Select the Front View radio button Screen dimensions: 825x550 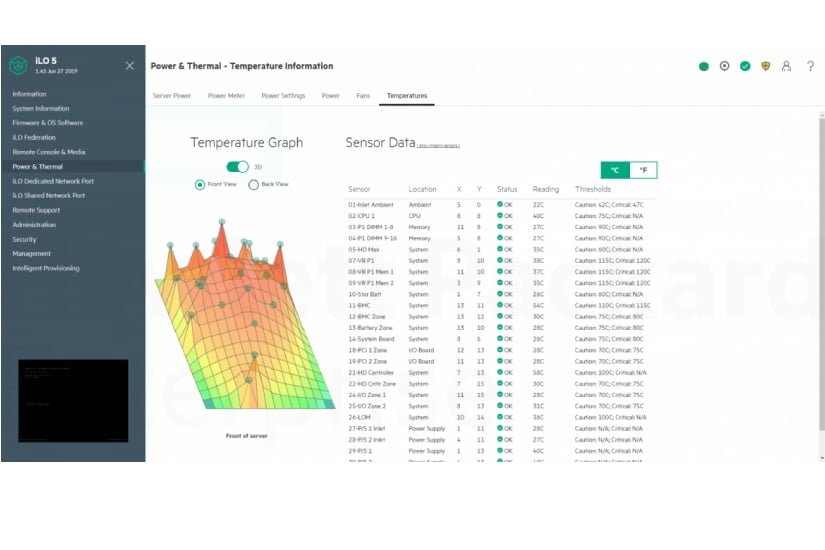tap(200, 184)
